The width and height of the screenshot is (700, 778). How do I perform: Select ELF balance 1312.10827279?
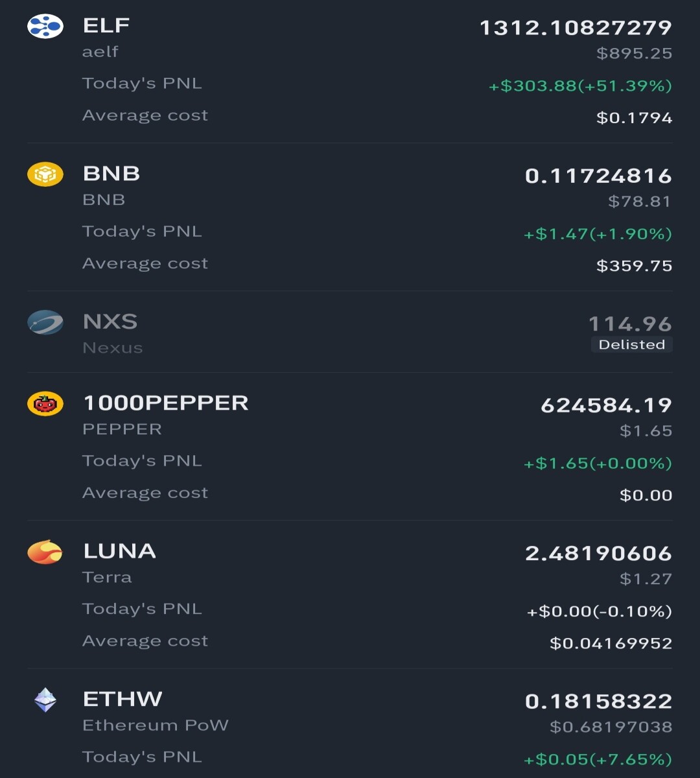click(x=576, y=28)
